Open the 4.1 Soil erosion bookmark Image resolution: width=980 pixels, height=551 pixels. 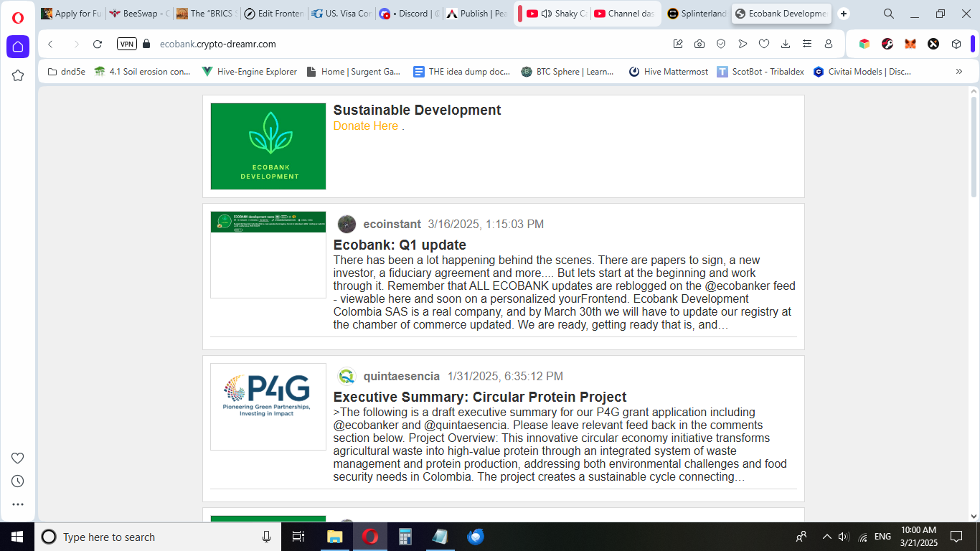click(x=142, y=72)
